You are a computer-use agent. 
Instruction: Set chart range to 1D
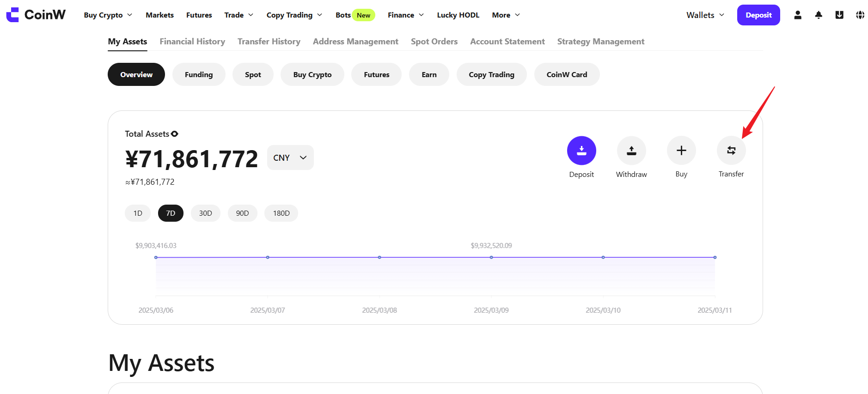coord(138,213)
